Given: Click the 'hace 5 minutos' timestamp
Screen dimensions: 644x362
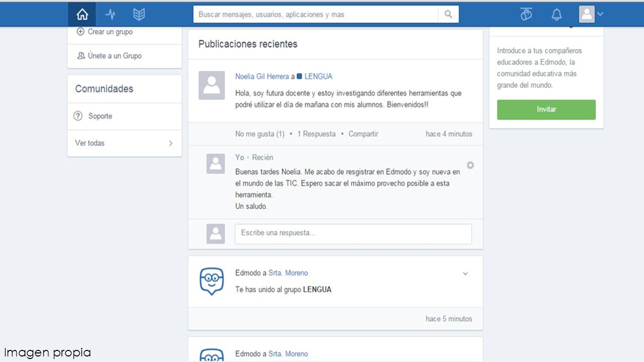Looking at the screenshot, I should pyautogui.click(x=449, y=319).
